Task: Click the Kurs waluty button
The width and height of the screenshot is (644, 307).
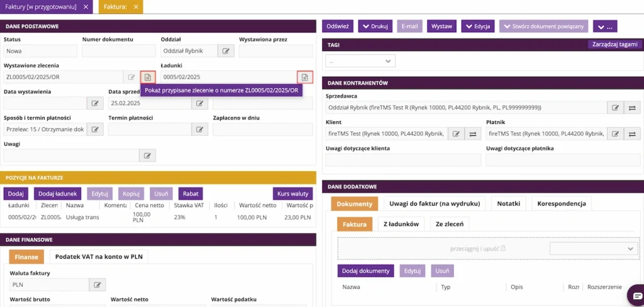Action: (x=292, y=194)
